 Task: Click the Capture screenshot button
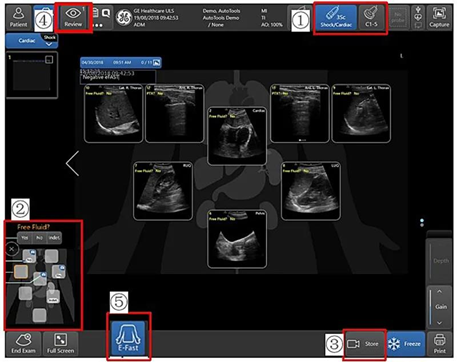pyautogui.click(x=439, y=18)
